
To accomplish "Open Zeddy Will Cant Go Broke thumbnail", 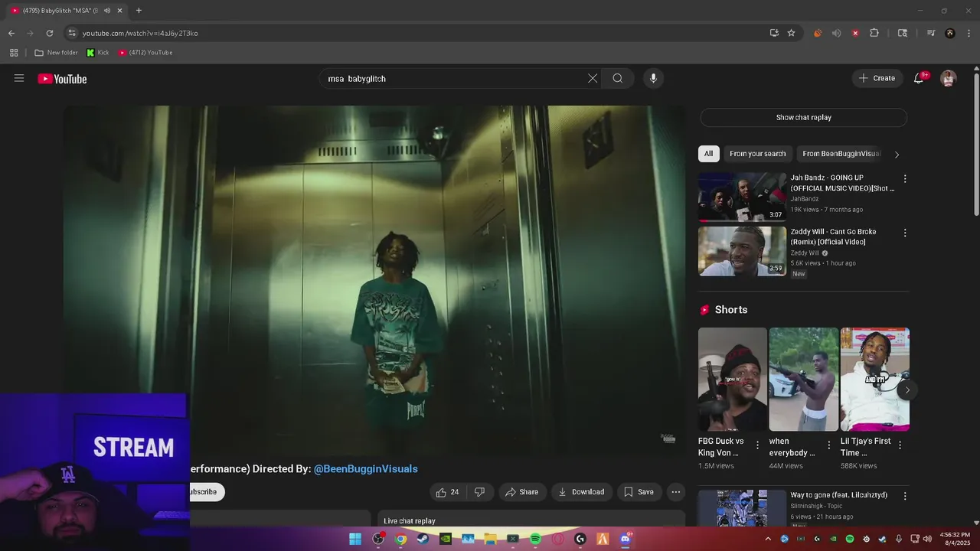I will tap(742, 251).
